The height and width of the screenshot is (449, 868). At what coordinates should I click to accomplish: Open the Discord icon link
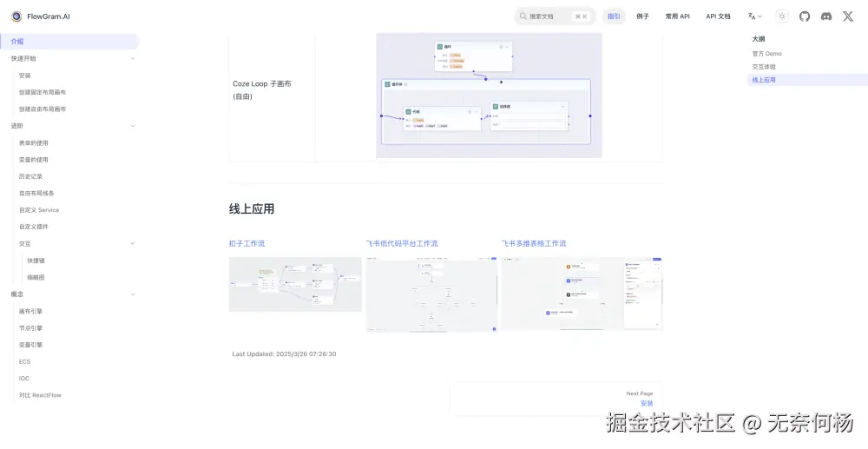[826, 17]
